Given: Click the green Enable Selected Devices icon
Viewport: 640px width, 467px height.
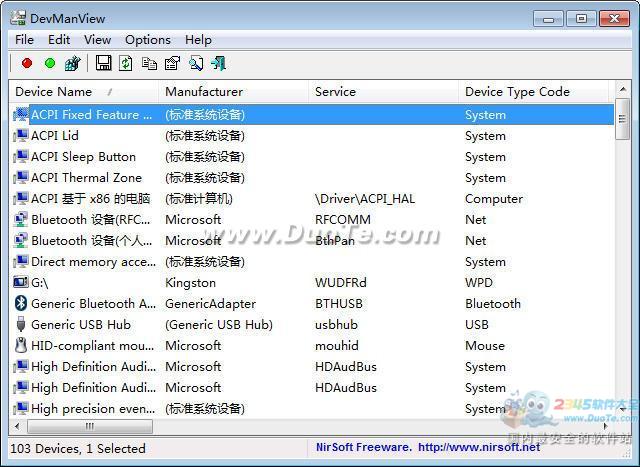Looking at the screenshot, I should coord(50,63).
